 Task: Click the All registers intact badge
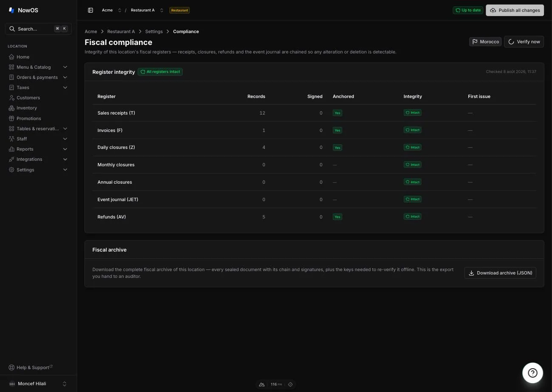click(x=160, y=72)
